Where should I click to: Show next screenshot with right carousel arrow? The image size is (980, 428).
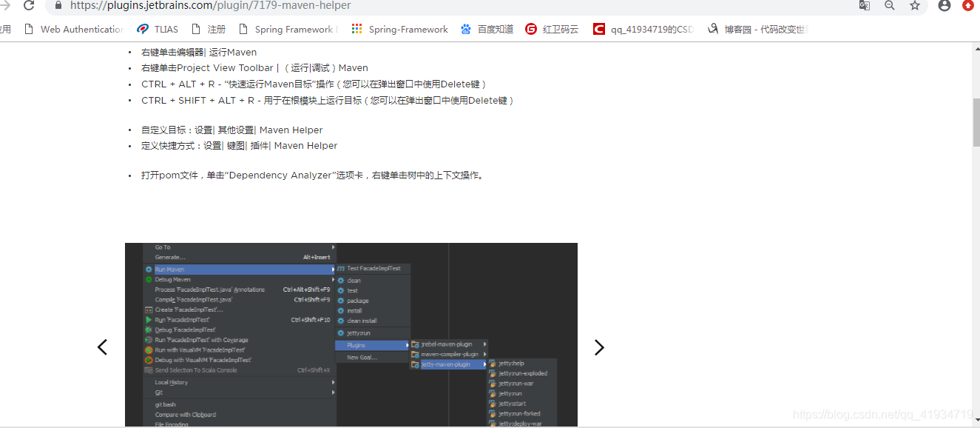tap(599, 347)
